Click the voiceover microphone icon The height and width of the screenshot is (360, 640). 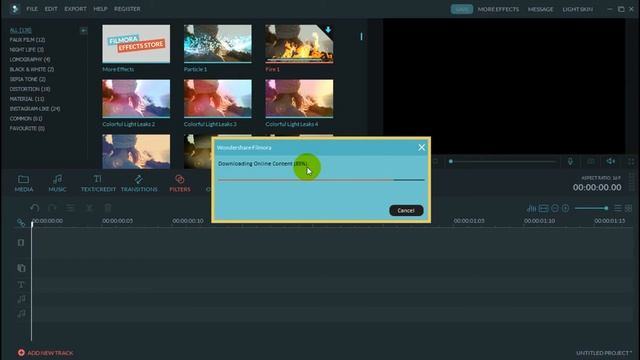570,162
